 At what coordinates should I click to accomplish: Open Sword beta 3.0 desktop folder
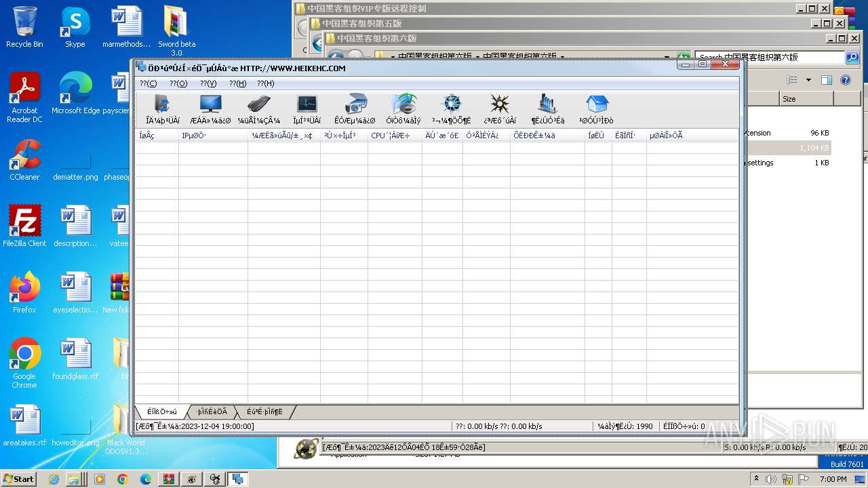(x=176, y=30)
